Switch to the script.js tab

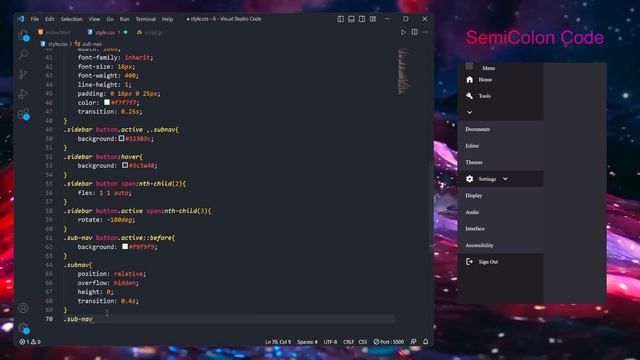[150, 32]
